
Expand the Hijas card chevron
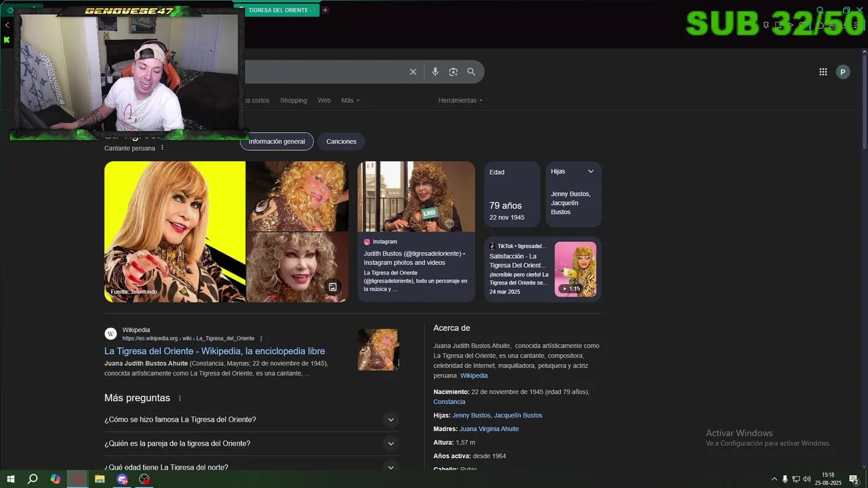(591, 171)
